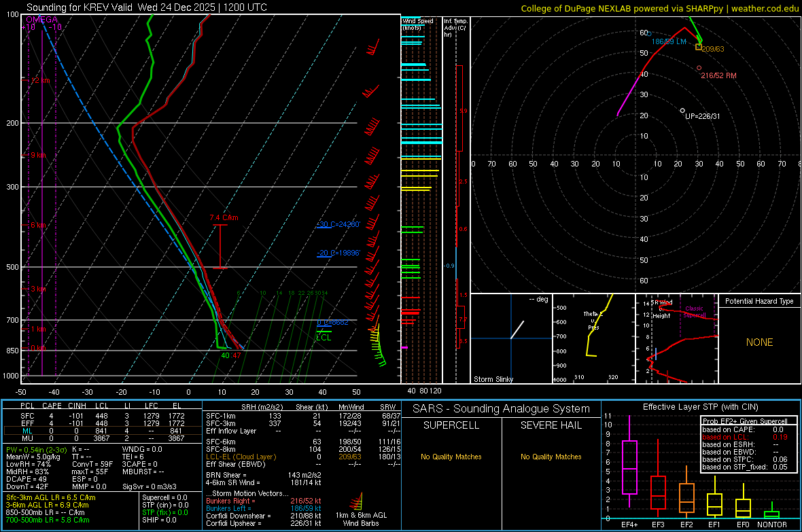Click the Effective Layer STP (with CIN) title
Viewport: 802px width, 532px height.
[x=700, y=407]
